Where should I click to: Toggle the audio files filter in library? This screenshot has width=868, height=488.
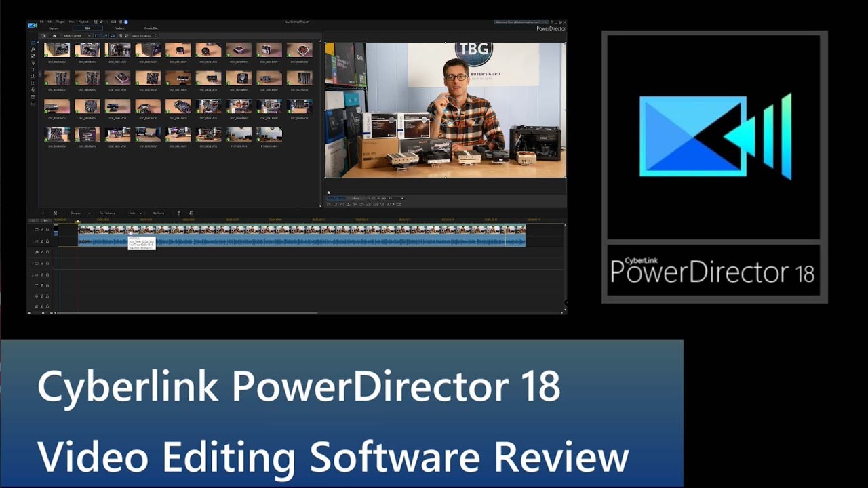[113, 35]
